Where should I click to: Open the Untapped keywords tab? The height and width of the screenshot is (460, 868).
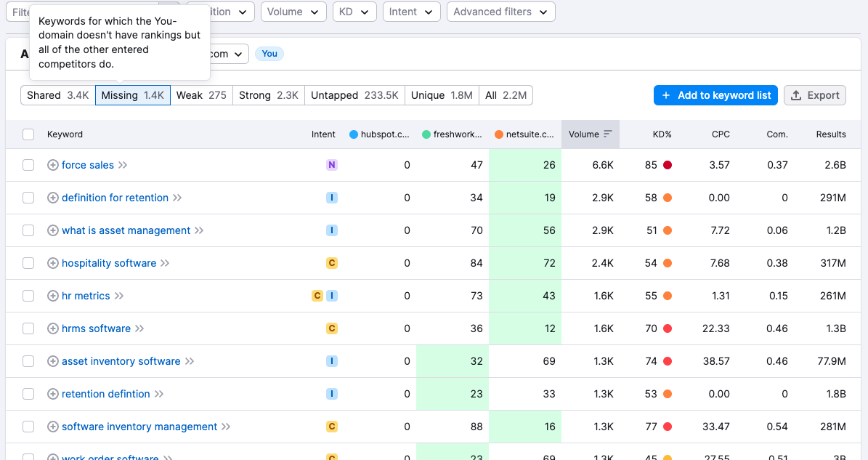354,95
